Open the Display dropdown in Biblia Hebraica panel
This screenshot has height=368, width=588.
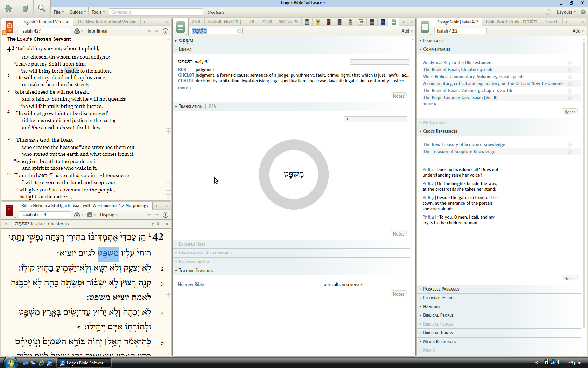pos(109,215)
